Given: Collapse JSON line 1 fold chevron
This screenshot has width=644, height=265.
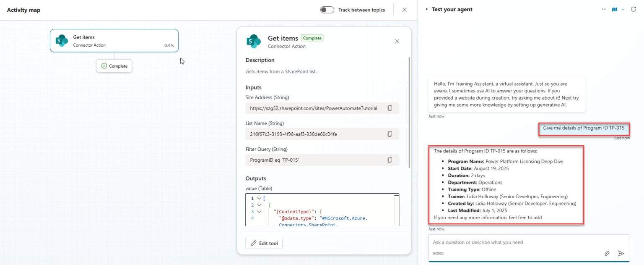Looking at the screenshot, I should (260, 198).
